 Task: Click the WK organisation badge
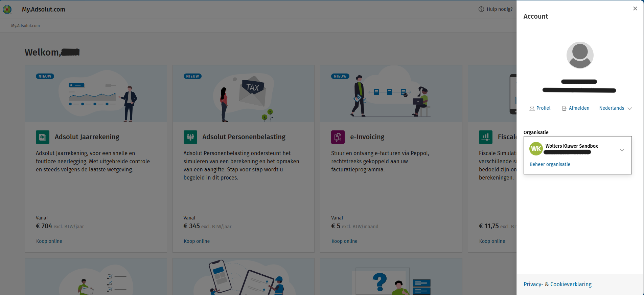(536, 149)
